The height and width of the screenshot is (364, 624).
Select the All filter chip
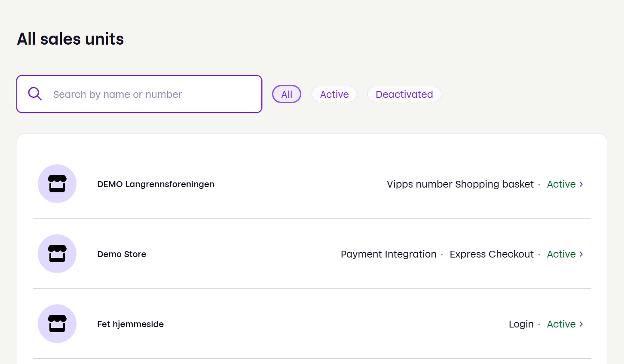[286, 94]
